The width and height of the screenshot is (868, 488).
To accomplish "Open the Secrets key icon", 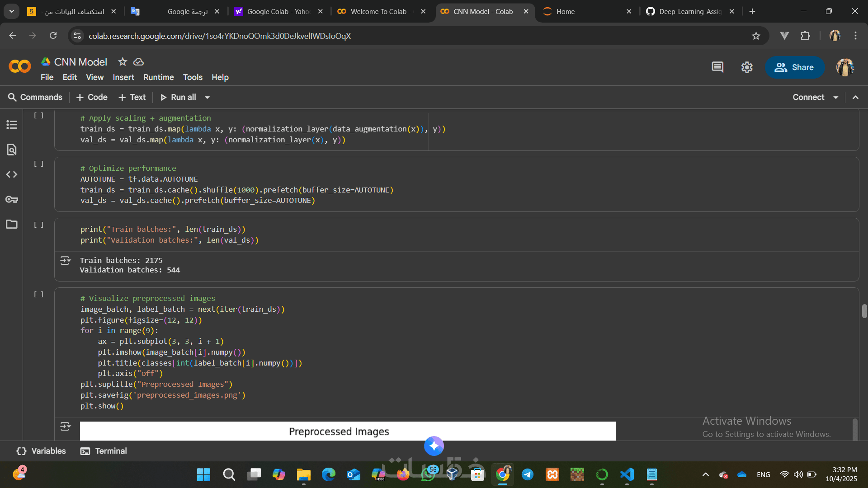I will [12, 199].
